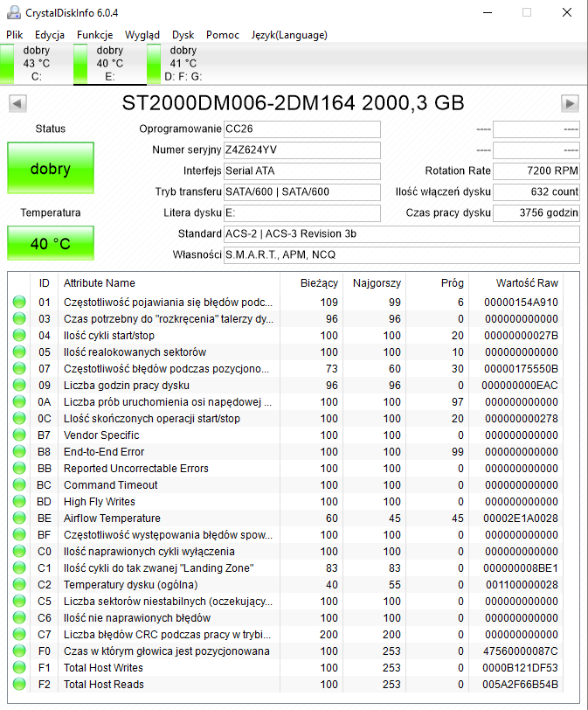Open the Pomoc menu
The image size is (588, 710).
tap(223, 35)
